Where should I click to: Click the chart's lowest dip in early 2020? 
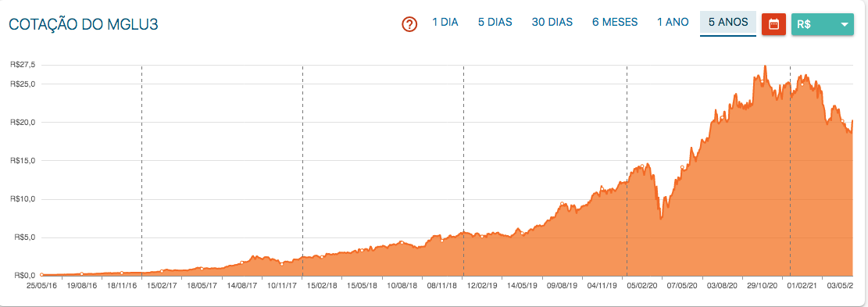click(x=661, y=219)
